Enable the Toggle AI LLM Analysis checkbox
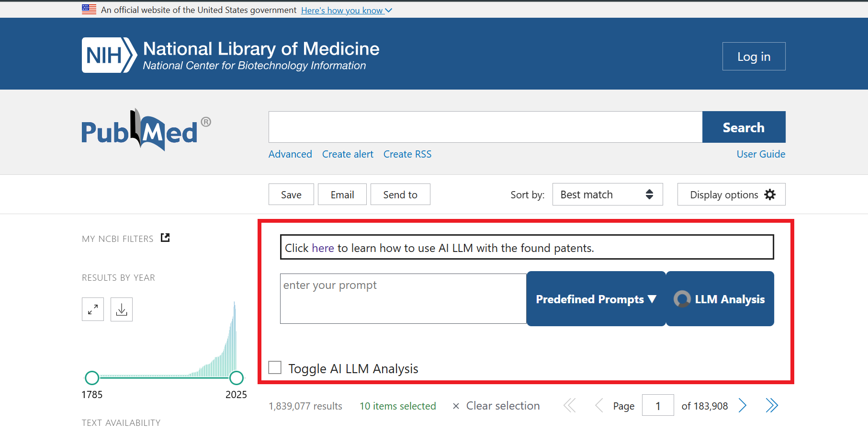 [x=275, y=367]
